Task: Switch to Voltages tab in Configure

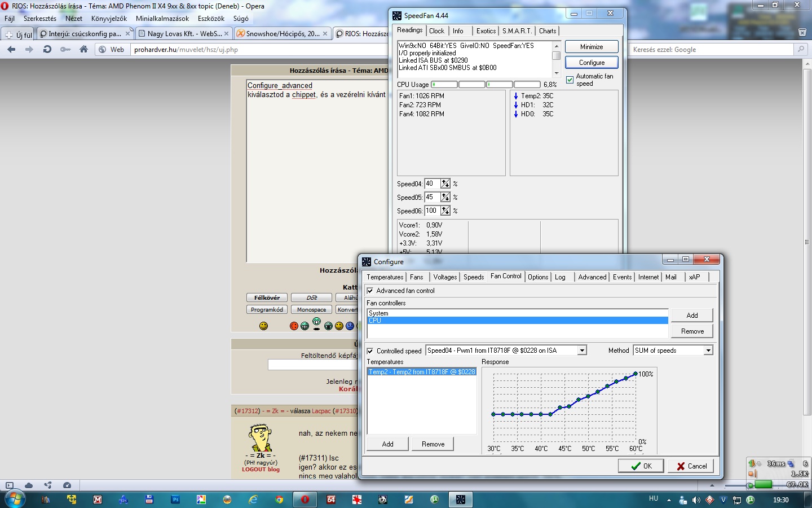Action: 445,277
